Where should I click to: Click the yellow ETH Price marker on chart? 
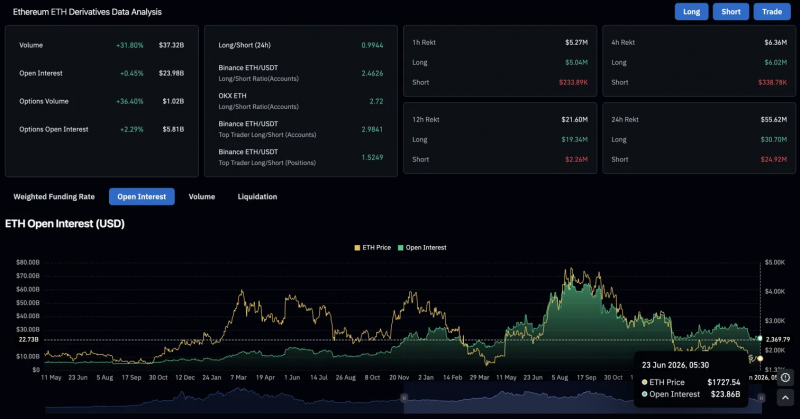tap(760, 358)
